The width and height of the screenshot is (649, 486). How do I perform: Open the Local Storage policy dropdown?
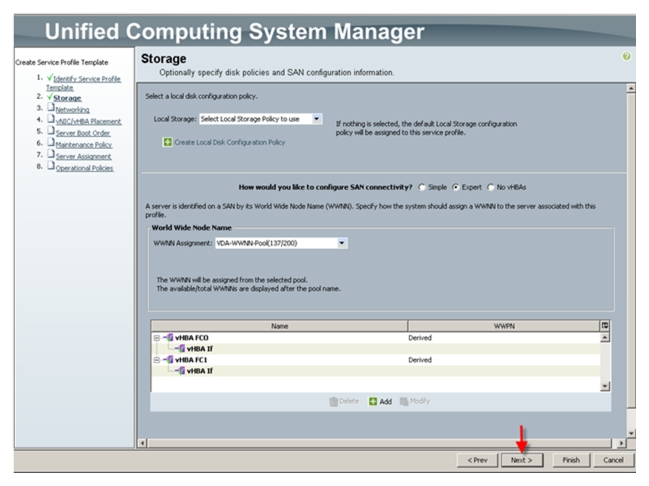317,119
